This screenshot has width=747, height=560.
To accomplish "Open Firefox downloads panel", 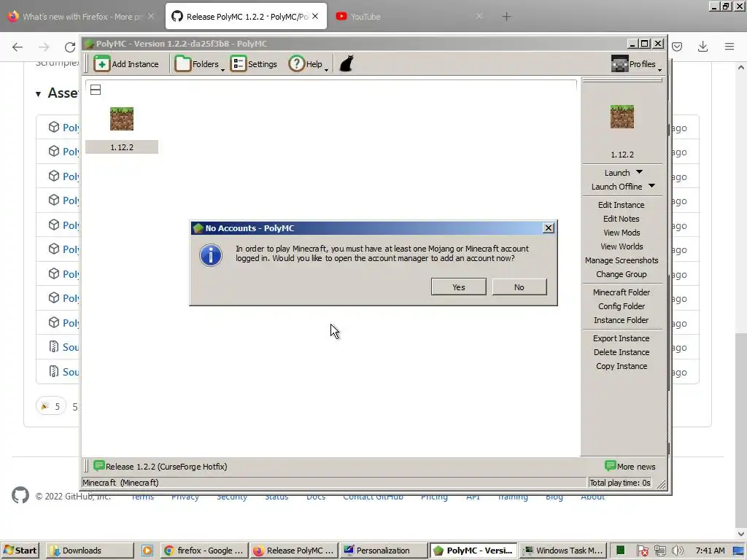I will (703, 47).
